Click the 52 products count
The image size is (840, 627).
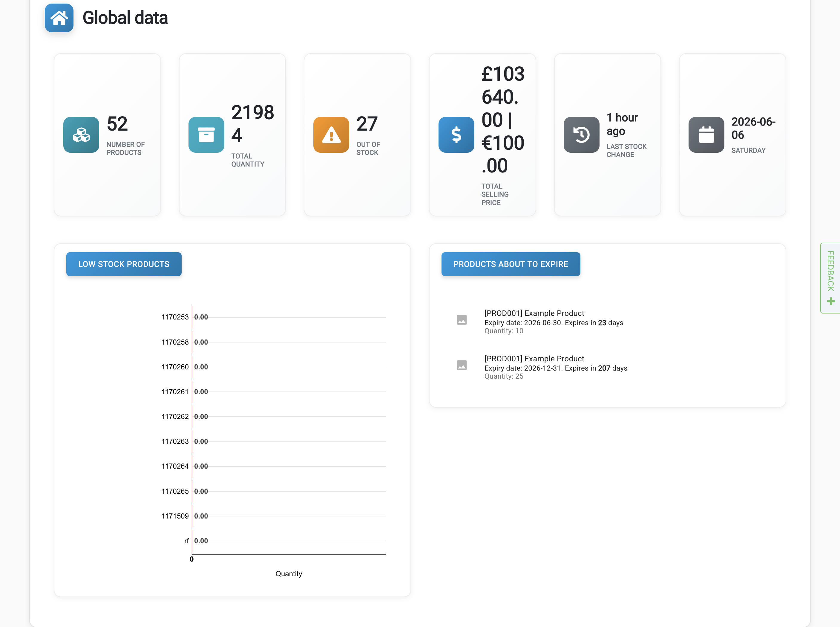117,124
